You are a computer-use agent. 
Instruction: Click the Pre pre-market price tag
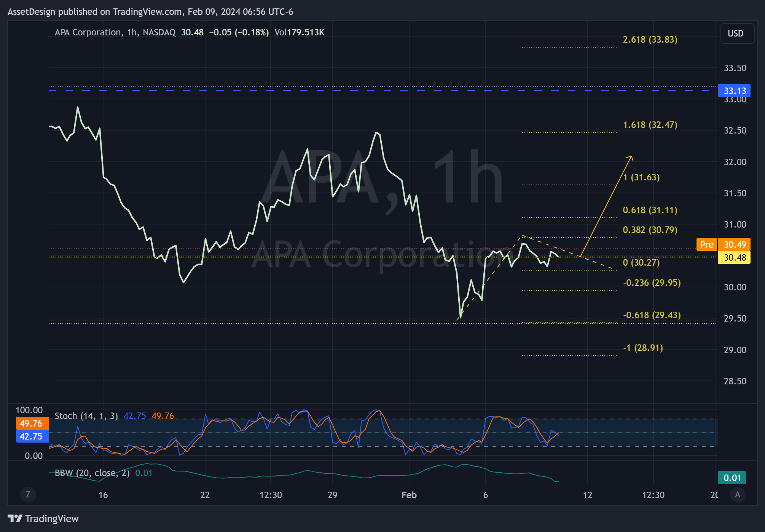pyautogui.click(x=706, y=245)
